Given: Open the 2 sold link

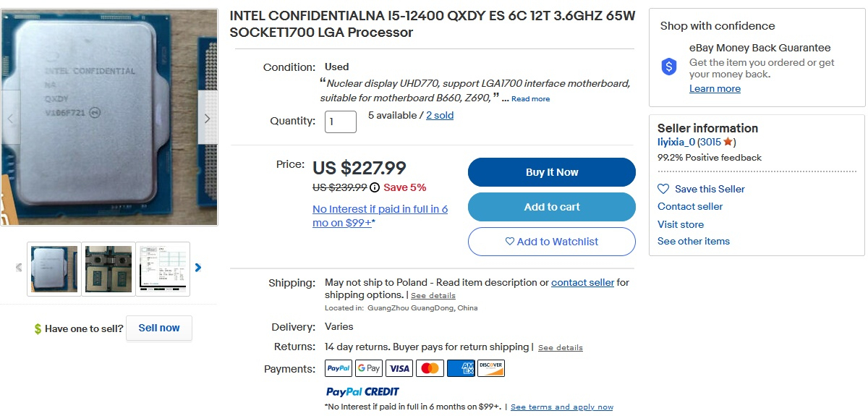Looking at the screenshot, I should (440, 115).
